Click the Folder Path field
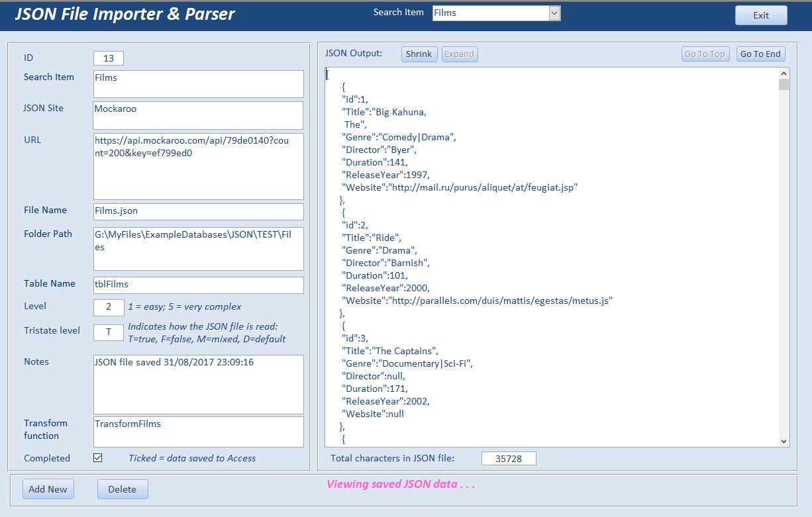 199,249
